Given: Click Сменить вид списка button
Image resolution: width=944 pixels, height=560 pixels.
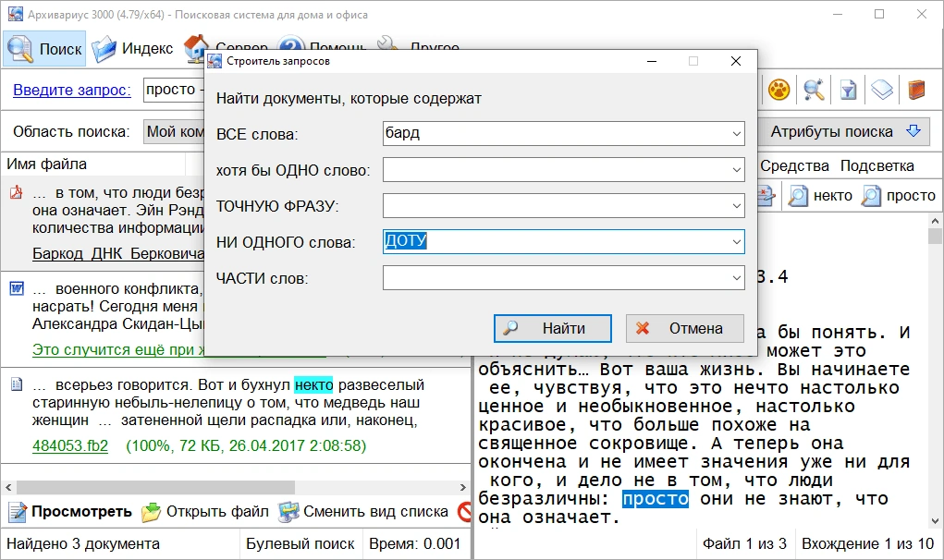Looking at the screenshot, I should point(363,512).
